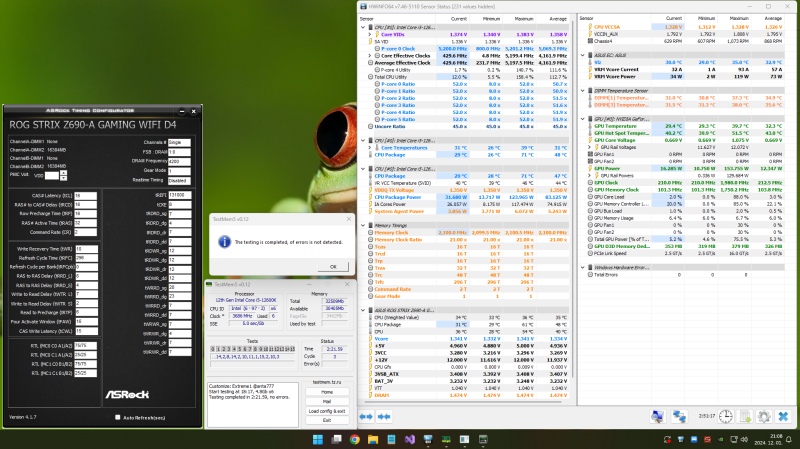Open HWiNFO sensor settings gear

point(764,416)
